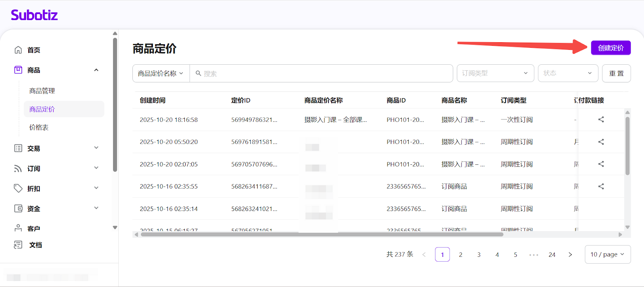
Task: Click the discount tag icon
Action: click(x=18, y=189)
